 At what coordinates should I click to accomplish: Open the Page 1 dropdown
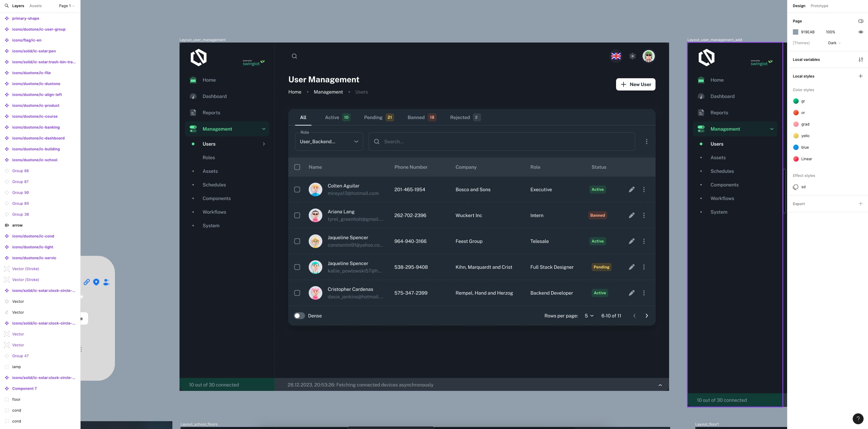(66, 6)
